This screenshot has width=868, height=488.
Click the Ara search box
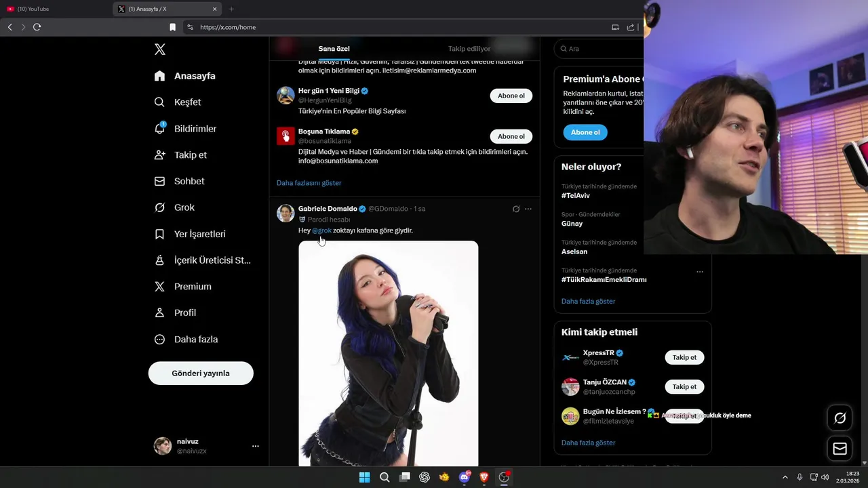point(599,49)
